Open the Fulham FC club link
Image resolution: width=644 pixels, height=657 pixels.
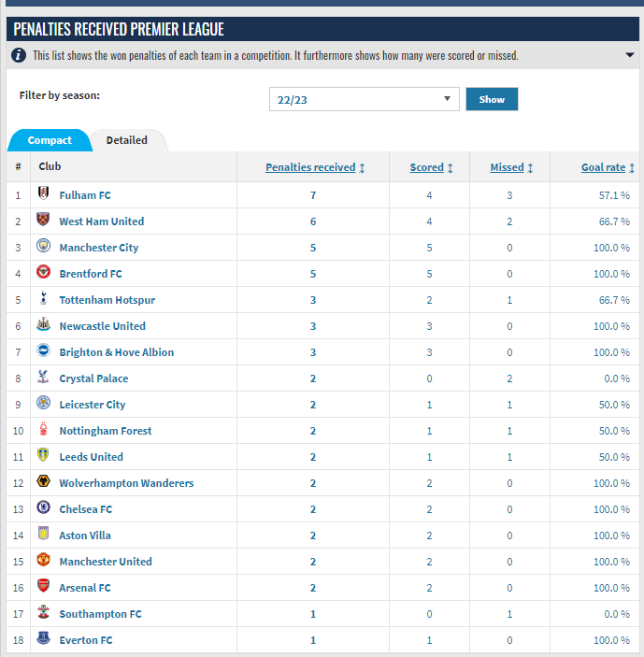click(x=85, y=195)
